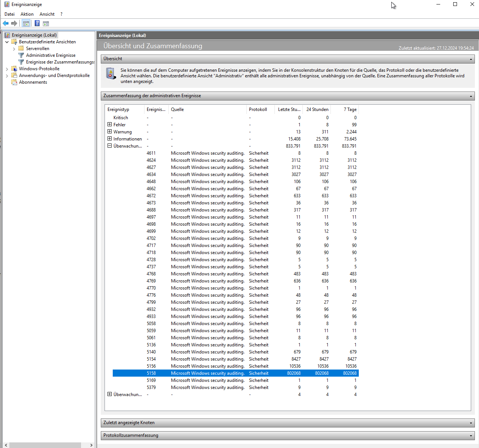Open the Aktion menu

pyautogui.click(x=27, y=14)
